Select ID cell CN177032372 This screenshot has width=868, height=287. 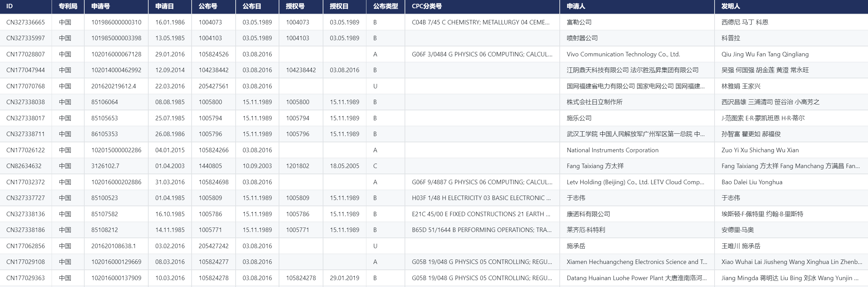coord(25,182)
